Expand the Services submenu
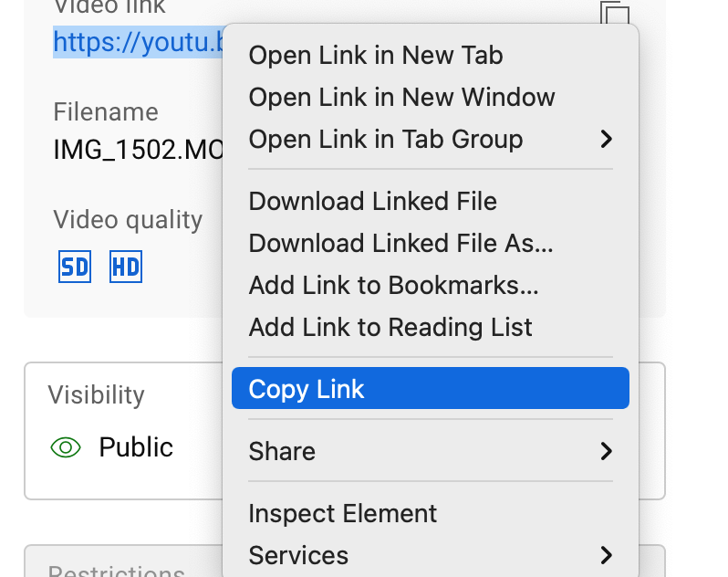This screenshot has height=577, width=728. [x=605, y=554]
